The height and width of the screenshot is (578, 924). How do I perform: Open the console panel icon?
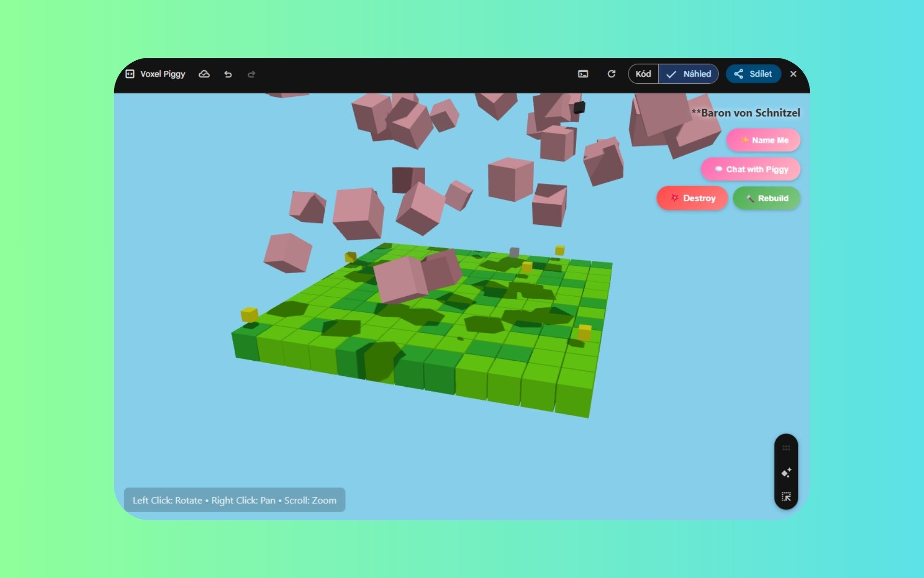tap(583, 74)
